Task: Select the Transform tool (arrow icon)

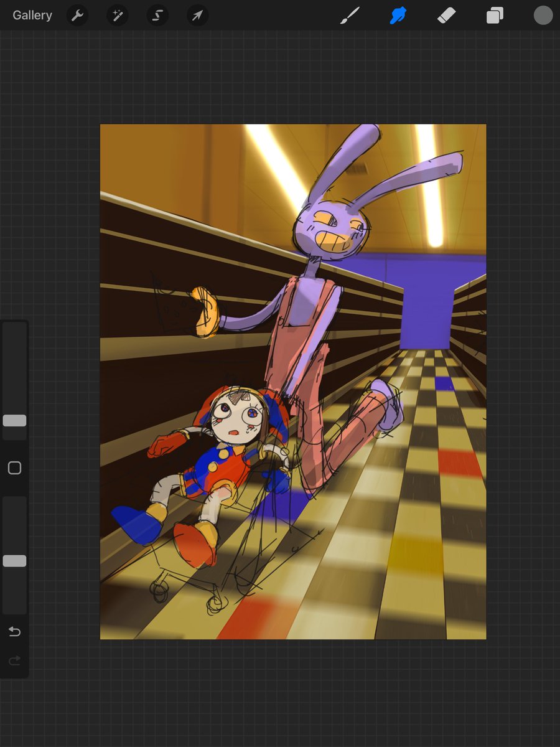Action: (197, 15)
